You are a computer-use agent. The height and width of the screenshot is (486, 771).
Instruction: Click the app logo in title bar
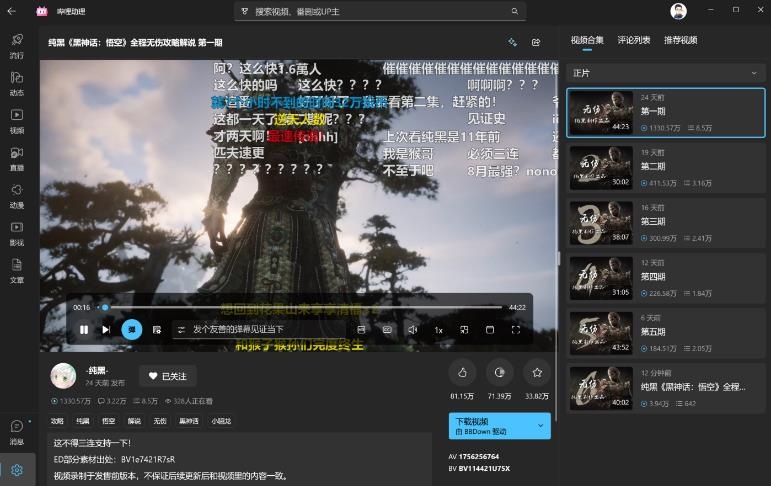point(42,11)
